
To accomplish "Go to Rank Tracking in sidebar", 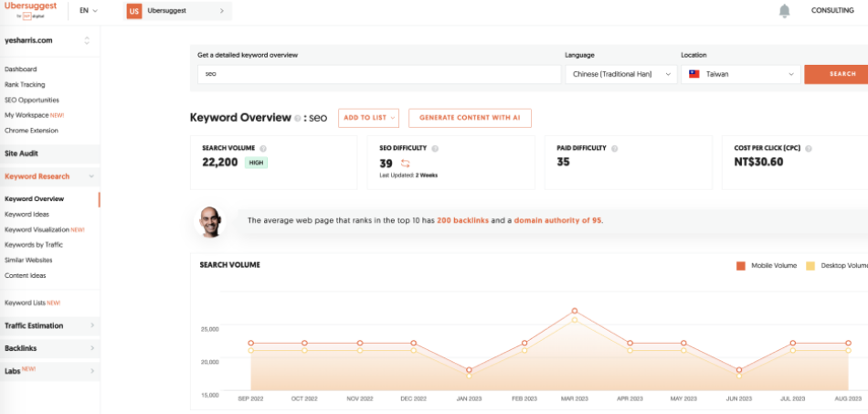I will coord(25,85).
